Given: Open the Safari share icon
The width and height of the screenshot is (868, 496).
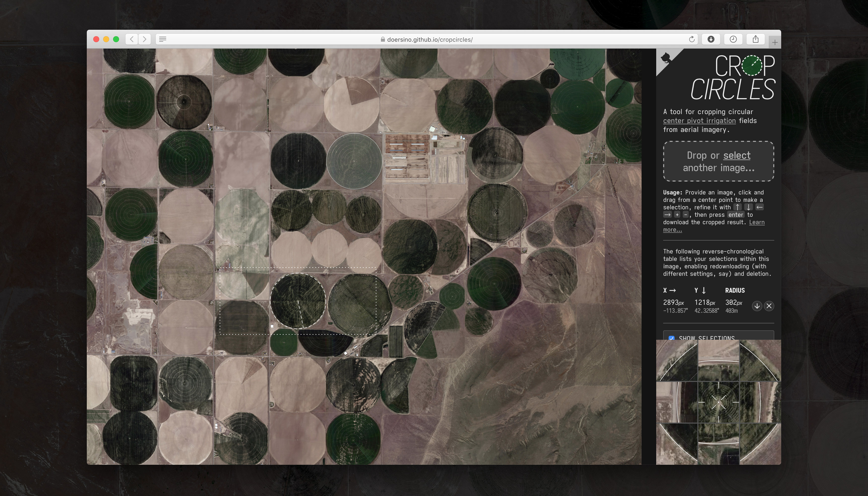Looking at the screenshot, I should click(x=755, y=39).
